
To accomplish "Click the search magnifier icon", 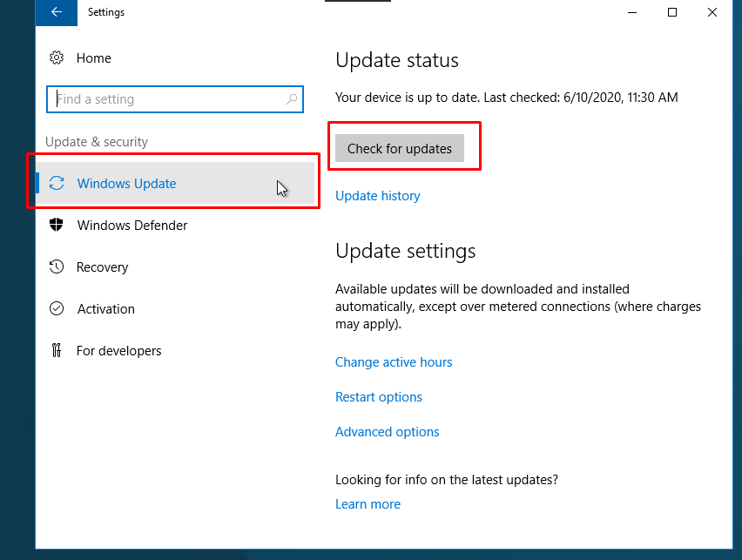I will (x=292, y=99).
